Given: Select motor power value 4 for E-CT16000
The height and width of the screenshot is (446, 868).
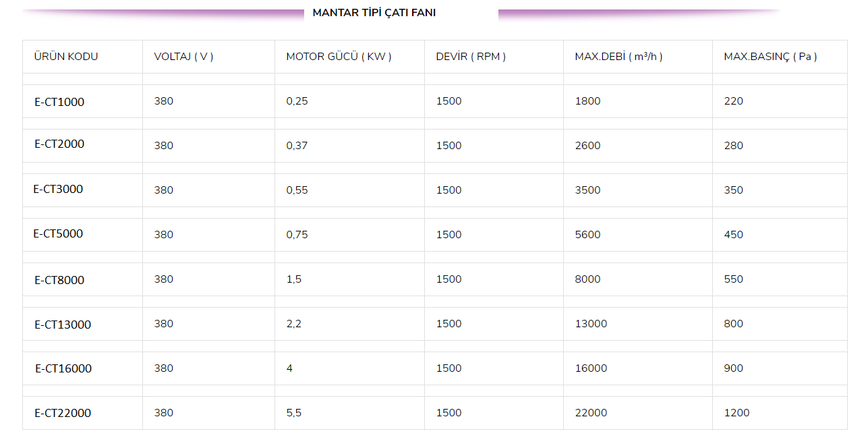Looking at the screenshot, I should point(289,368).
